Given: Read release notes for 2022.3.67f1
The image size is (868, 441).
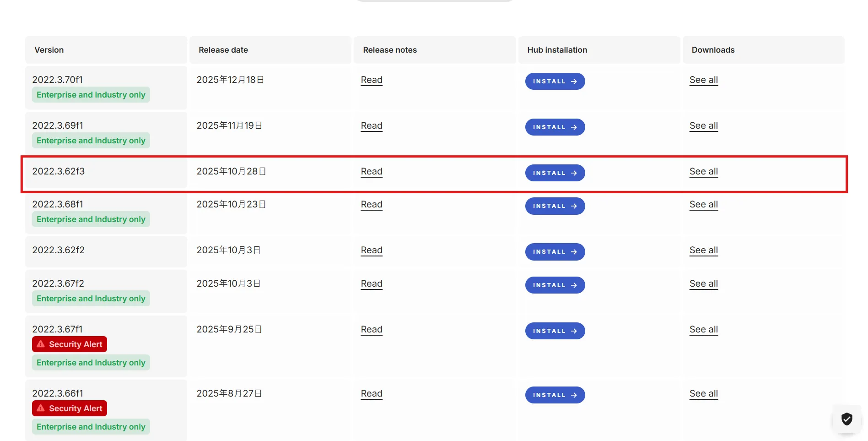Looking at the screenshot, I should [371, 329].
